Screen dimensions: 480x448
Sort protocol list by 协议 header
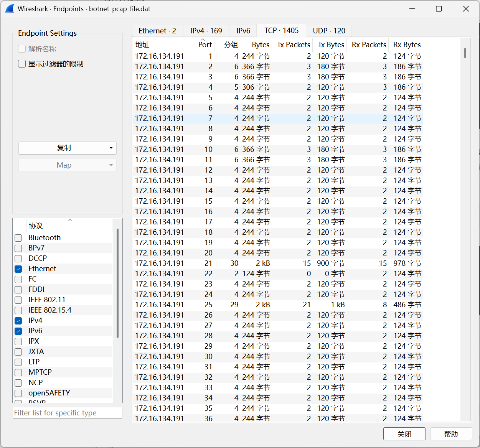[x=70, y=226]
